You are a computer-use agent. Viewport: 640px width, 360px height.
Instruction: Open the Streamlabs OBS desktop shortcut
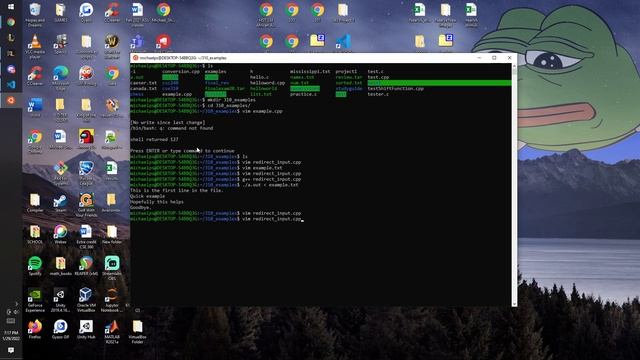112,268
